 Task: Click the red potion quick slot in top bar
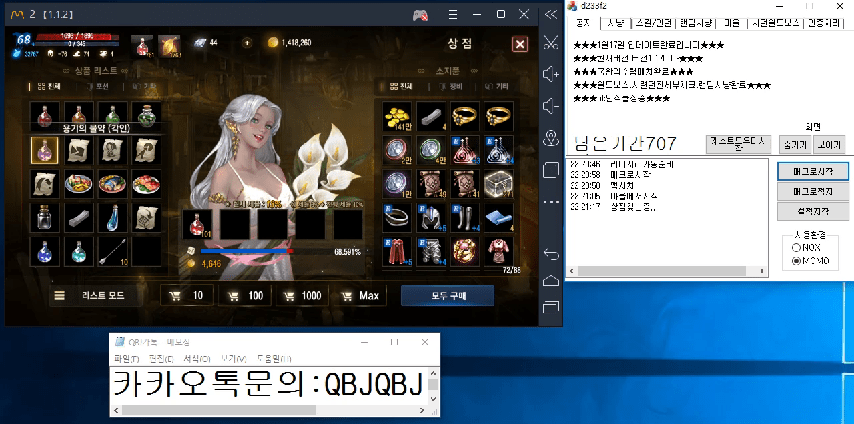pos(142,46)
